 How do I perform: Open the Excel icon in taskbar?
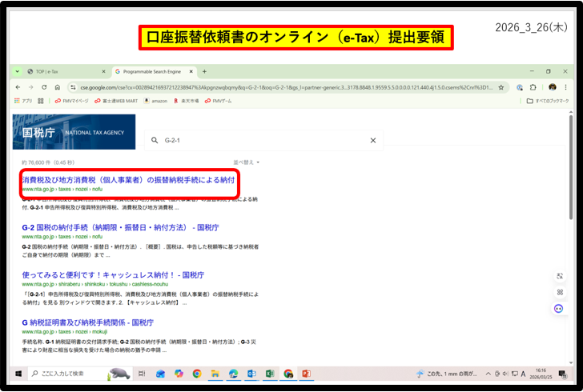point(269,374)
